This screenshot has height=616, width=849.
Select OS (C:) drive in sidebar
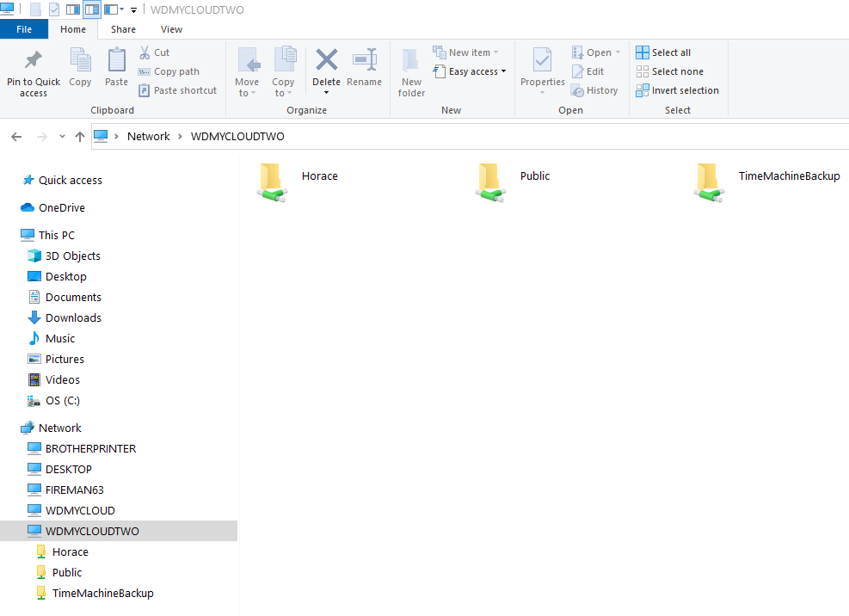(62, 401)
